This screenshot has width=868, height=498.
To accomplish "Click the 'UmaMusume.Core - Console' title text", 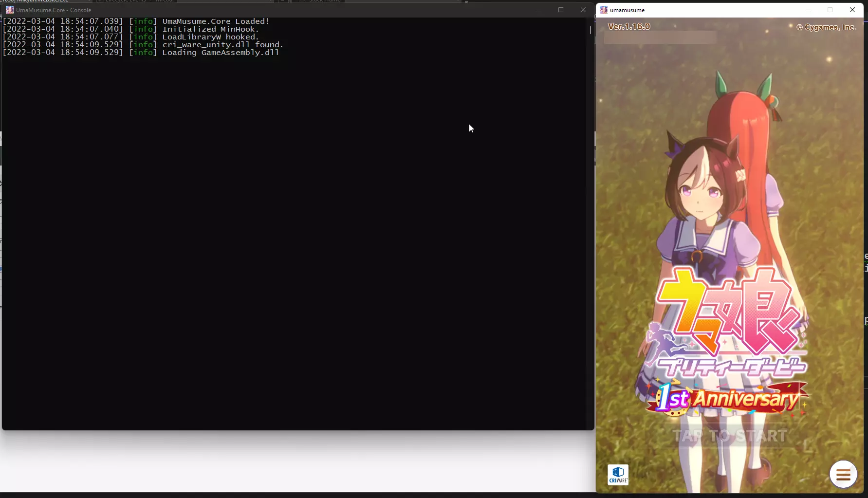I will coord(54,10).
